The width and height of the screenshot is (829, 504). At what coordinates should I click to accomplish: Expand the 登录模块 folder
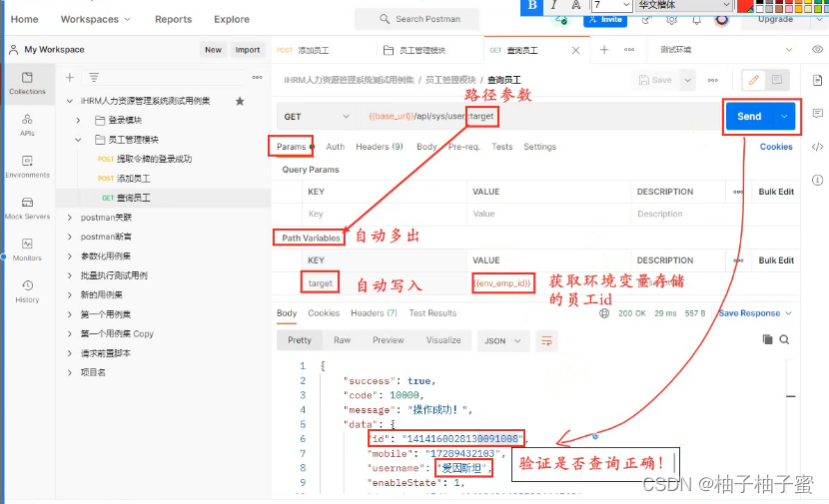pos(78,121)
